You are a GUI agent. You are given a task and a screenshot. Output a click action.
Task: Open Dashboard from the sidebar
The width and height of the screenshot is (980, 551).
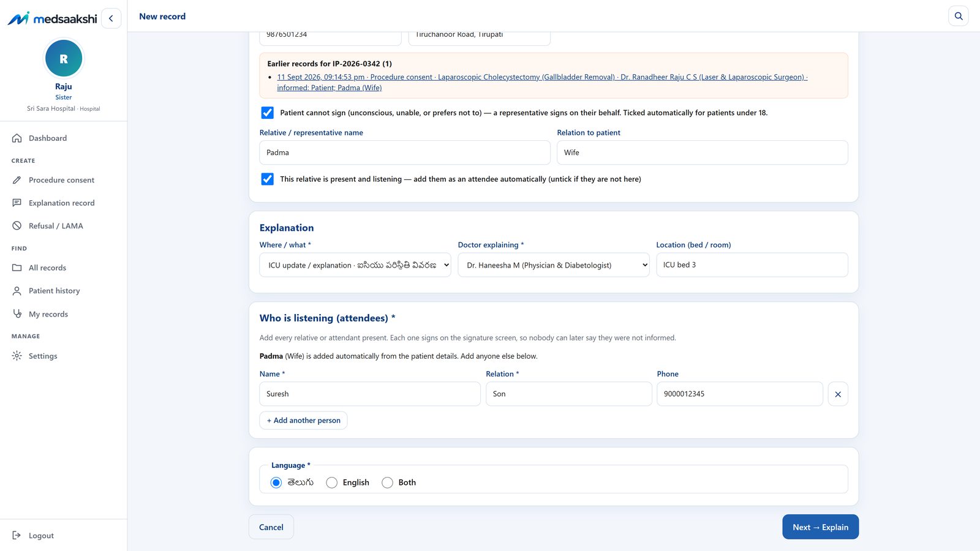pos(64,138)
